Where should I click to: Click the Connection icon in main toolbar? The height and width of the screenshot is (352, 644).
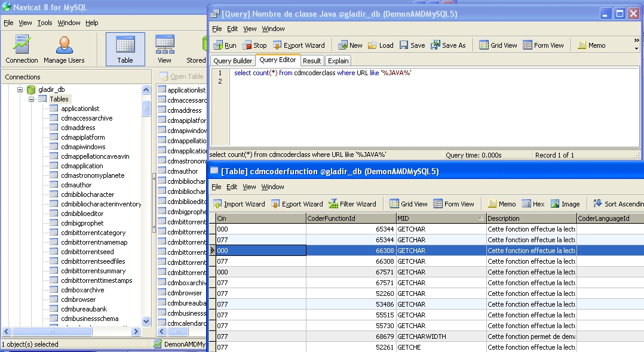click(x=22, y=49)
